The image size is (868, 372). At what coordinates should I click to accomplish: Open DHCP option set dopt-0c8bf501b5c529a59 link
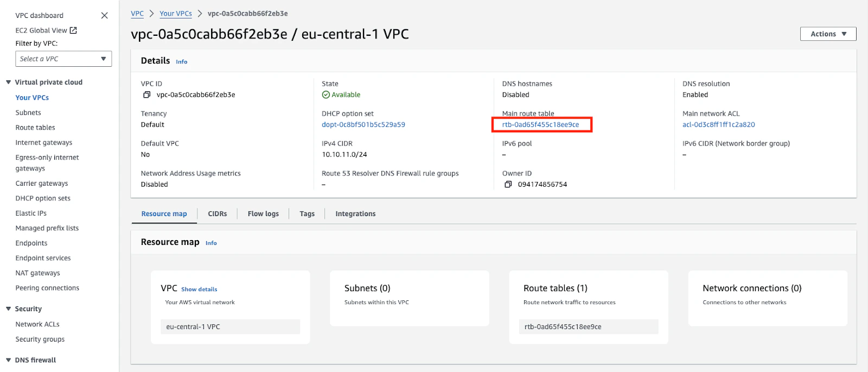tap(363, 124)
